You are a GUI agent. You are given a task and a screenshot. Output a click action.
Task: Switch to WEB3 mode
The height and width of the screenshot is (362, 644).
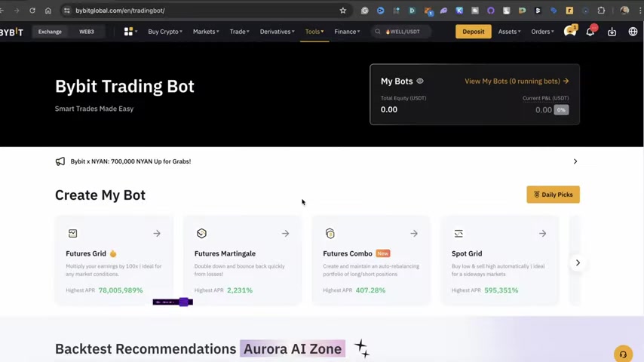tap(86, 32)
